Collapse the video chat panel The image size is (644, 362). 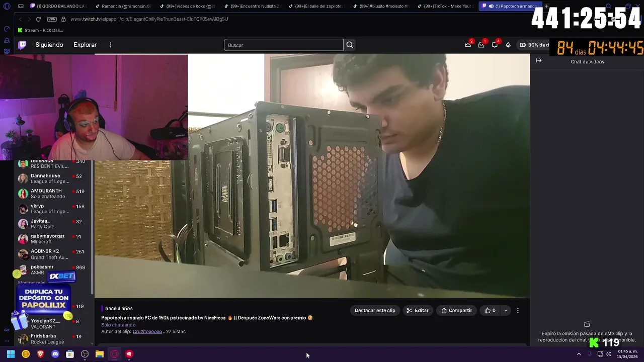pos(538,60)
